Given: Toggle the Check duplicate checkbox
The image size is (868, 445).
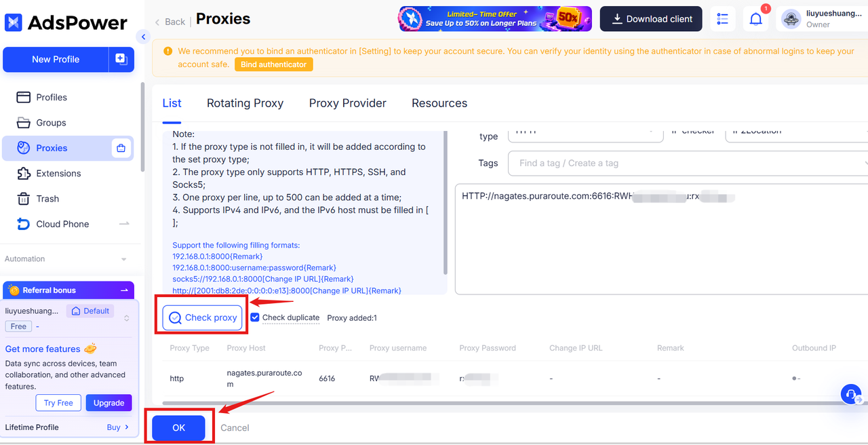Looking at the screenshot, I should (x=255, y=317).
